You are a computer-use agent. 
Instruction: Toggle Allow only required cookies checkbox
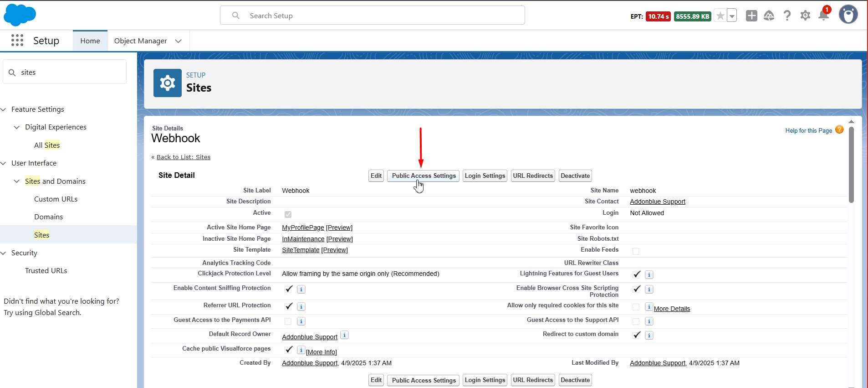(636, 307)
